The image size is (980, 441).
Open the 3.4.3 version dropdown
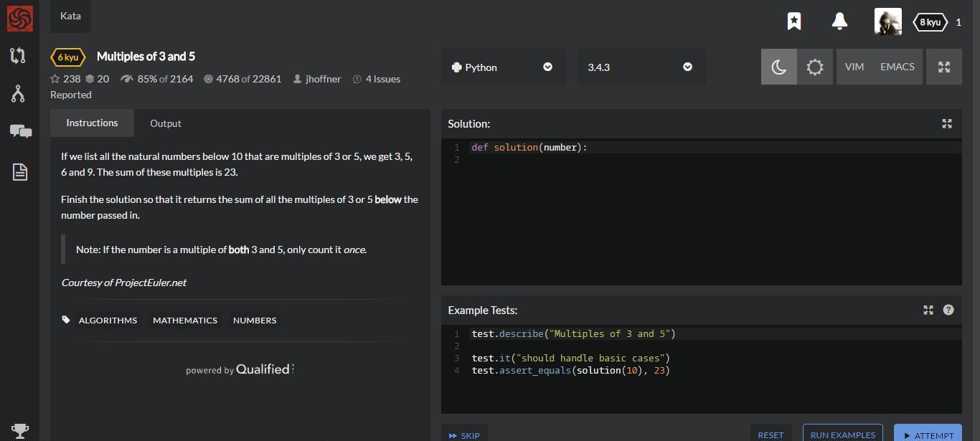(641, 67)
